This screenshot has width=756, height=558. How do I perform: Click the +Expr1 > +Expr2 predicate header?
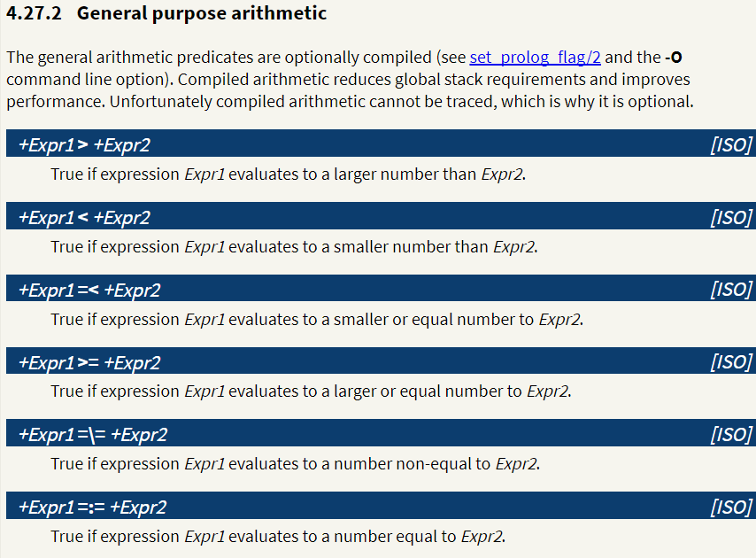84,144
